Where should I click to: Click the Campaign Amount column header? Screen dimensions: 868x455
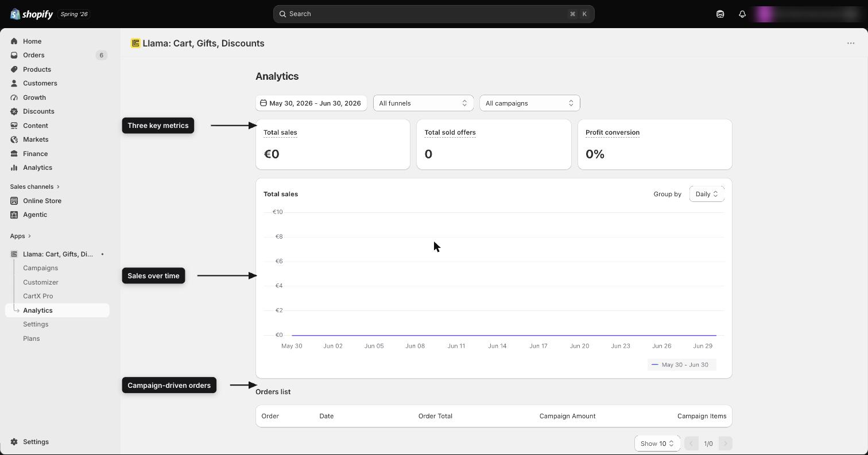point(567,416)
